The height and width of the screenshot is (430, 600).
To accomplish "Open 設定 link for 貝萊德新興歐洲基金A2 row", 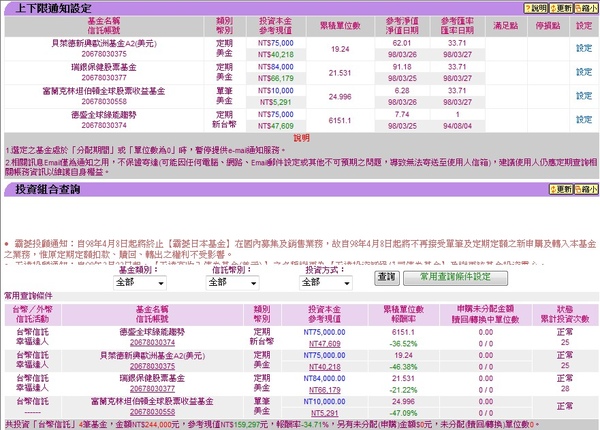I will [x=584, y=48].
